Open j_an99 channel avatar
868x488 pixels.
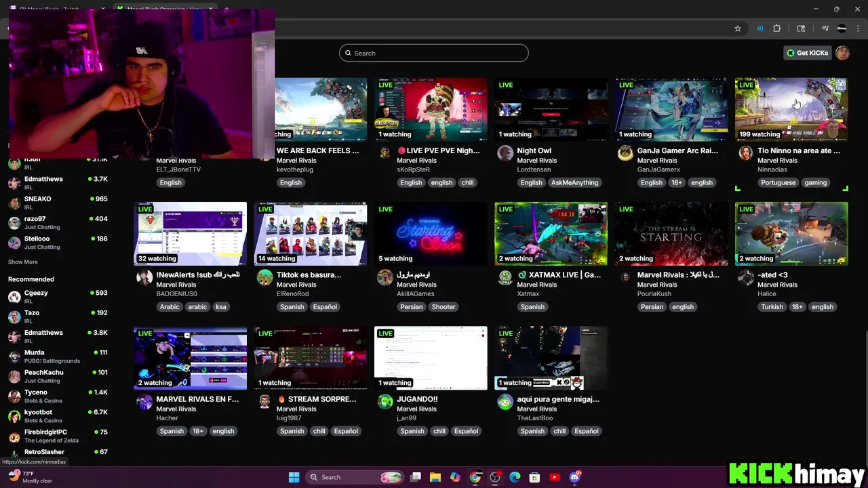[x=385, y=401]
